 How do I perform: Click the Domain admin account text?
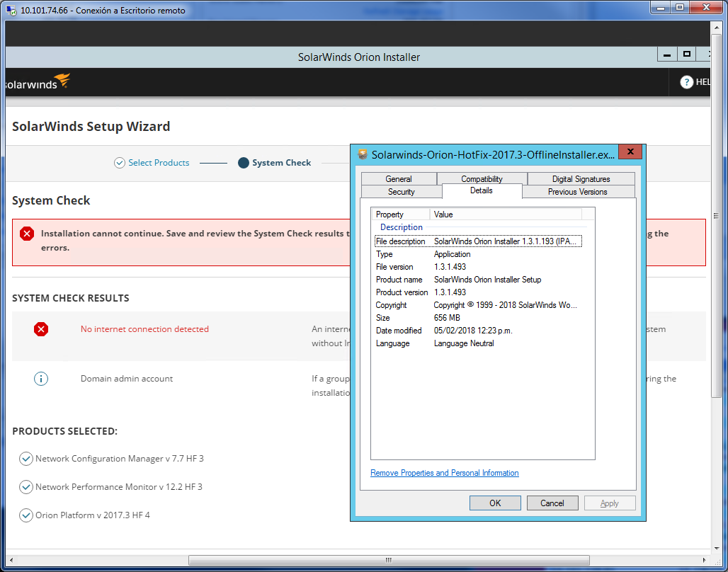[x=127, y=379]
